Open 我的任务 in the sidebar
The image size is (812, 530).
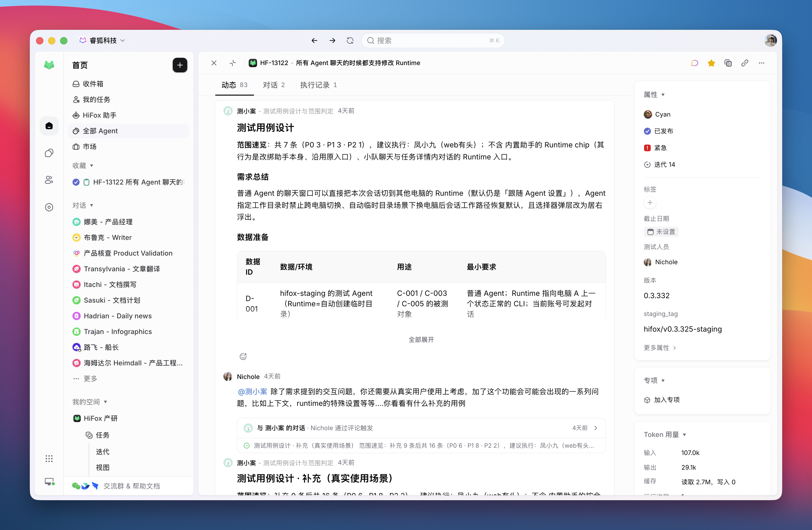pyautogui.click(x=128, y=100)
